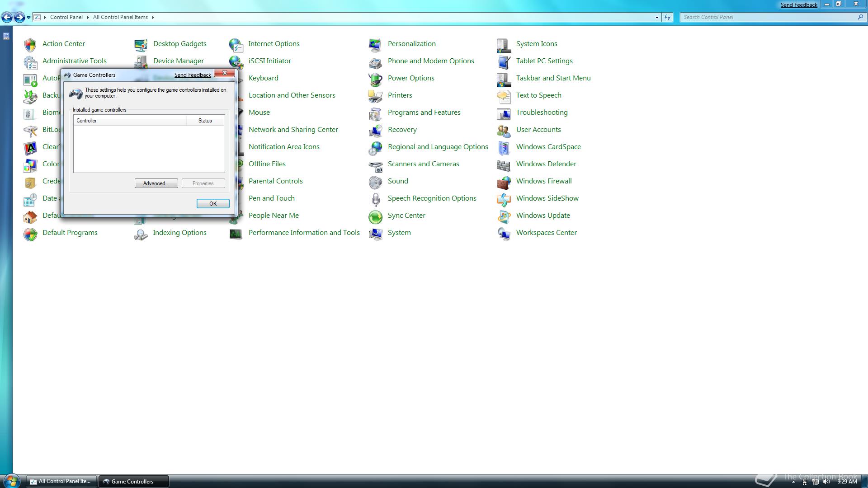This screenshot has width=868, height=488.
Task: Open the Action Center icon
Action: coord(30,44)
